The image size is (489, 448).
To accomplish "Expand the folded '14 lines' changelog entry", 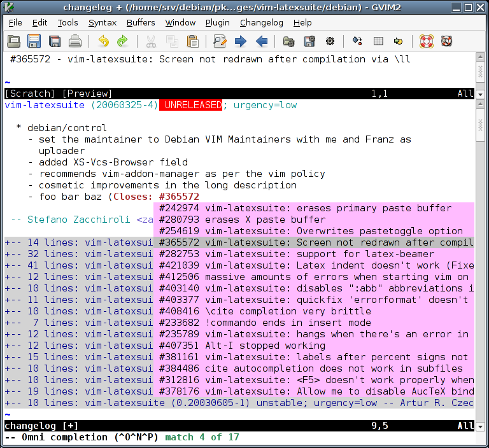I will point(78,242).
